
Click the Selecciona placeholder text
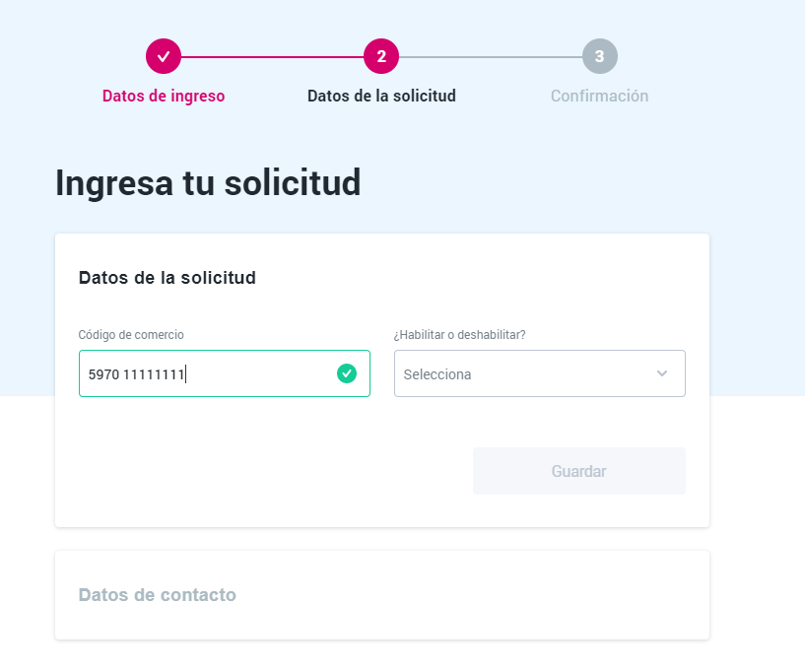click(x=437, y=374)
